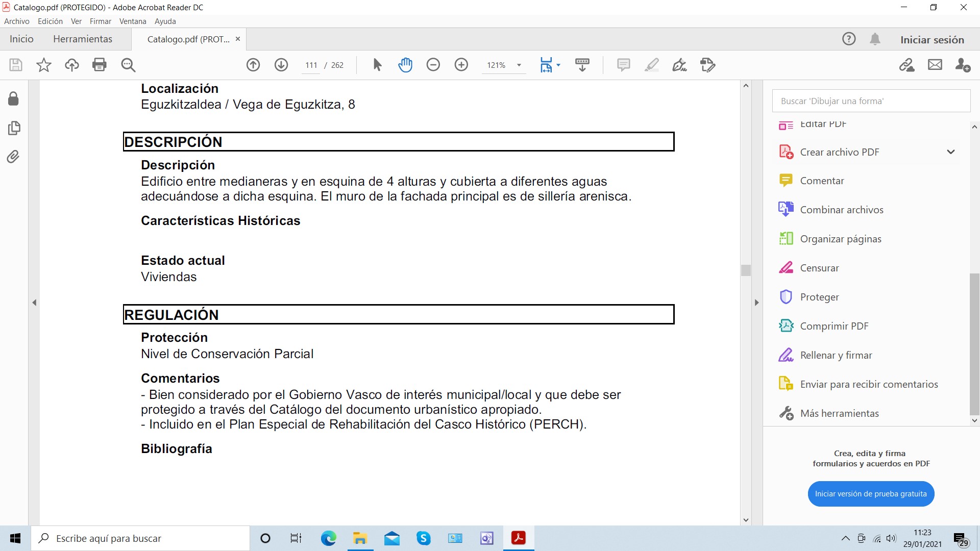The height and width of the screenshot is (551, 980).
Task: Click Iniciar sesión
Action: pos(932,40)
